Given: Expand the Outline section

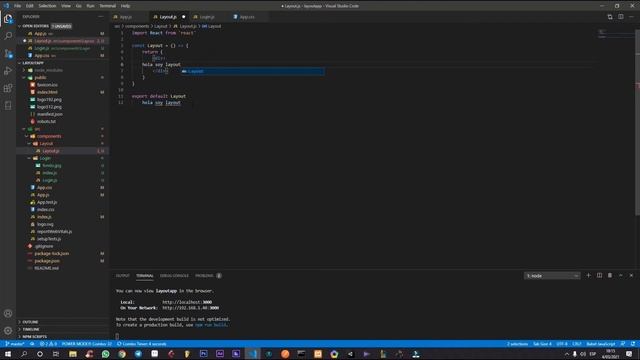Looking at the screenshot, I should pyautogui.click(x=29, y=322).
